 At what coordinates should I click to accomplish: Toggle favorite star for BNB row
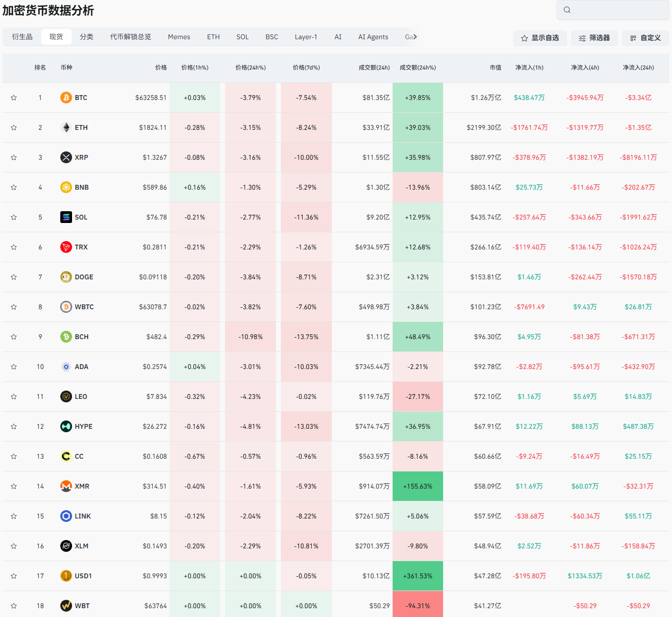[14, 187]
